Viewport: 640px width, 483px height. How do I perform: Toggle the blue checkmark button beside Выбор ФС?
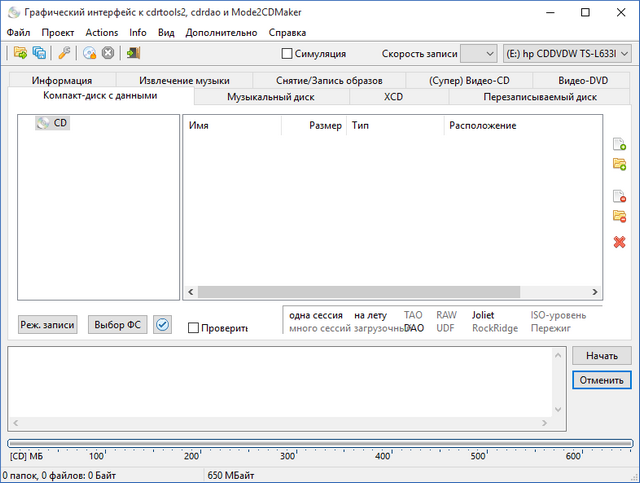tap(163, 325)
